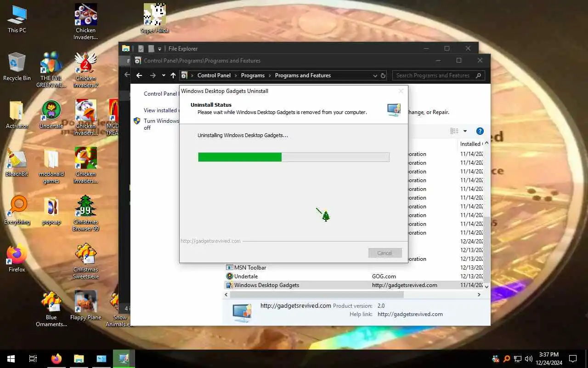Go forward in Control Panel window
The width and height of the screenshot is (588, 368).
click(x=153, y=75)
